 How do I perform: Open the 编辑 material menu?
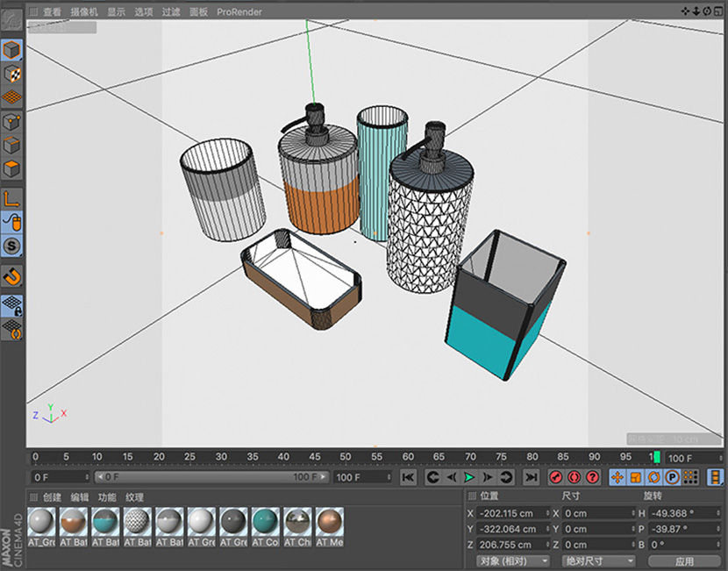pyautogui.click(x=80, y=497)
